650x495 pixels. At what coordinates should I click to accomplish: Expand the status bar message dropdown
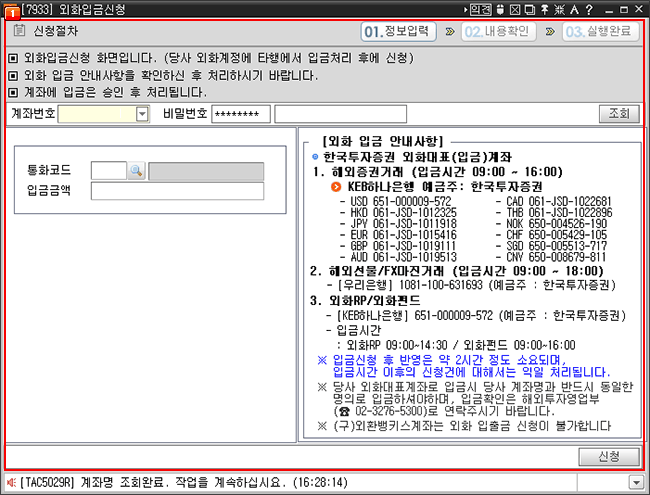click(636, 482)
